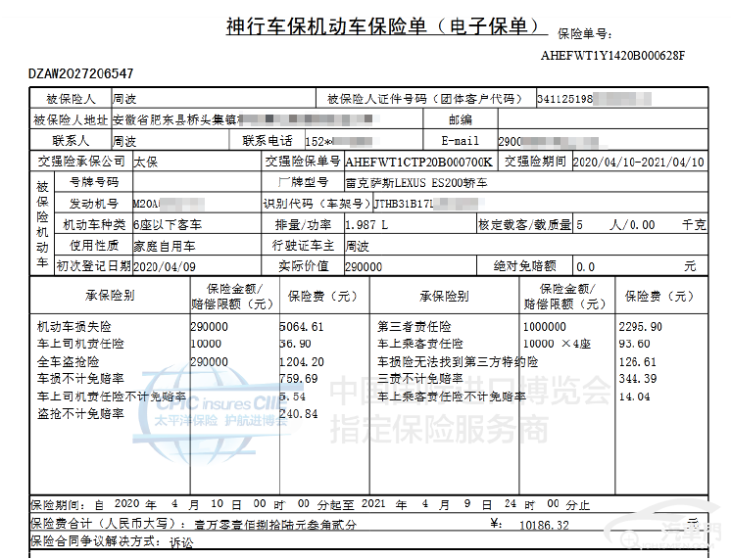This screenshot has width=731, height=560.
Task: Click 车上乘客责任险 coverage name
Action: click(x=420, y=344)
